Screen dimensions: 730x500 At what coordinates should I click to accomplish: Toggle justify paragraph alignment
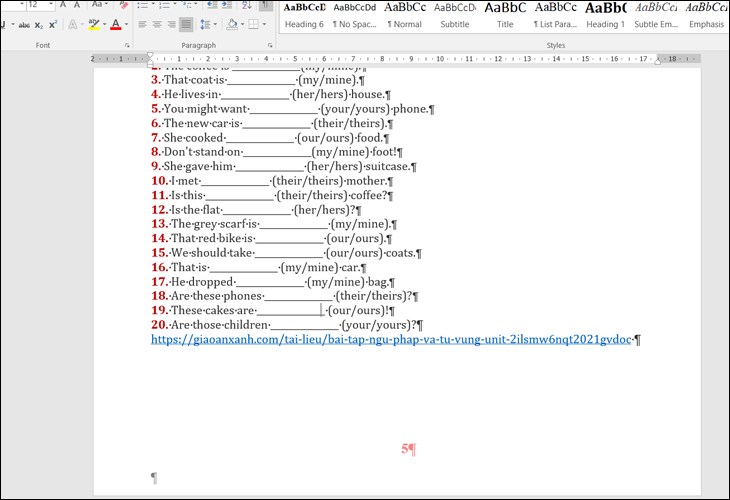coord(186,24)
